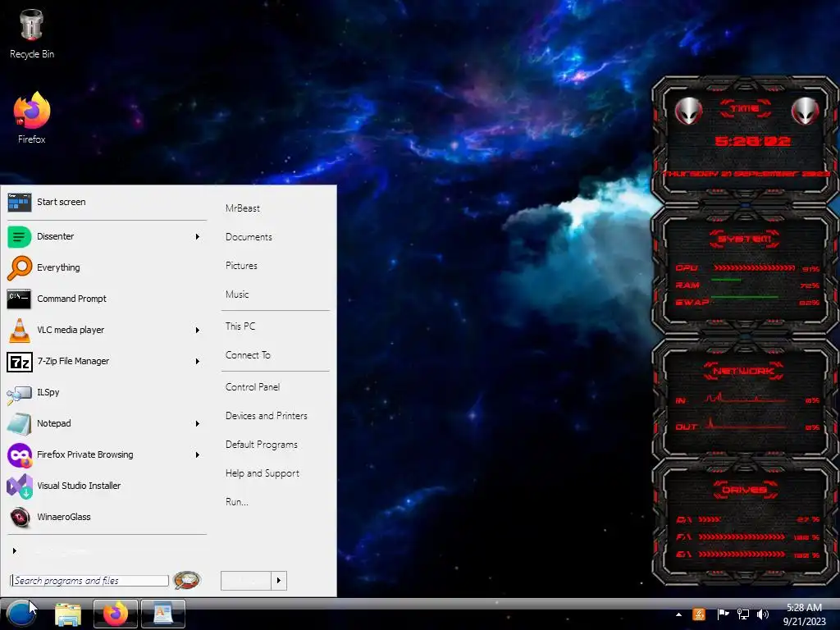Screen dimensions: 840x630
Task: Open File Explorer taskbar icon
Action: [68, 614]
